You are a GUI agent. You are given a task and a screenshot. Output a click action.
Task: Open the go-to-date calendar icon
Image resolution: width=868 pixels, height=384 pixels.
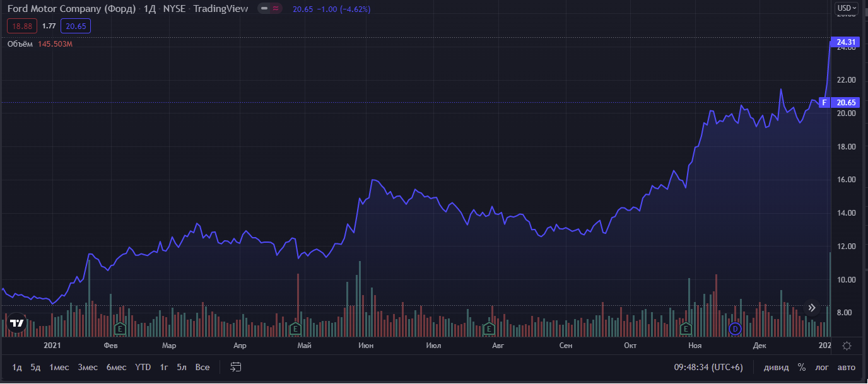pyautogui.click(x=236, y=367)
